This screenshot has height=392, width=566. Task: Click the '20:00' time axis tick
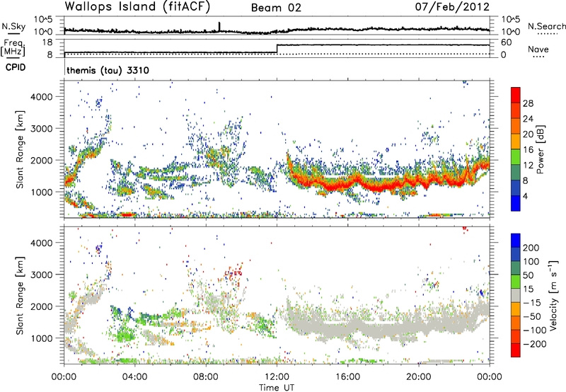click(x=418, y=377)
